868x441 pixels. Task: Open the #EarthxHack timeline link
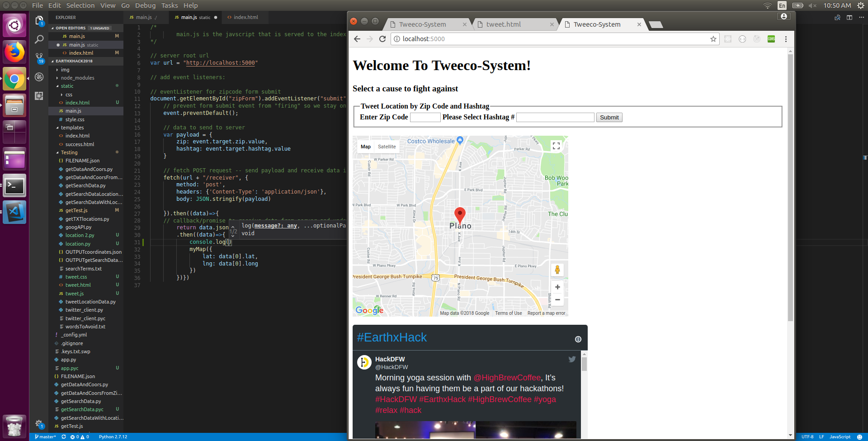[392, 337]
